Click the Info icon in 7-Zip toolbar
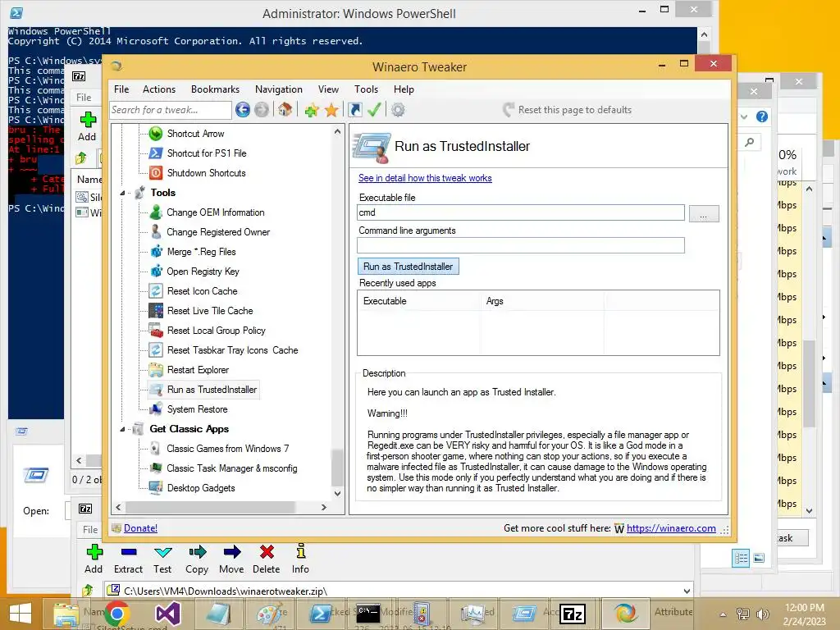840x630 pixels. [x=300, y=550]
